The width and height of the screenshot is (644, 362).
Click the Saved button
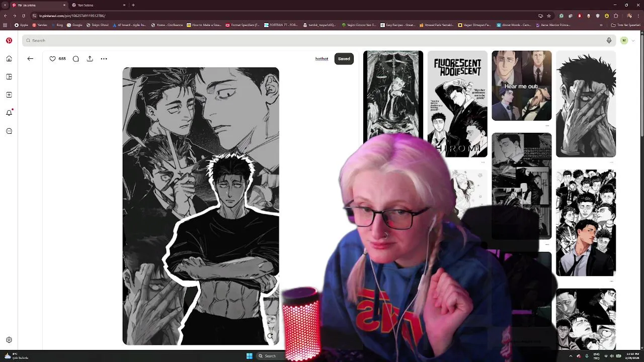344,59
